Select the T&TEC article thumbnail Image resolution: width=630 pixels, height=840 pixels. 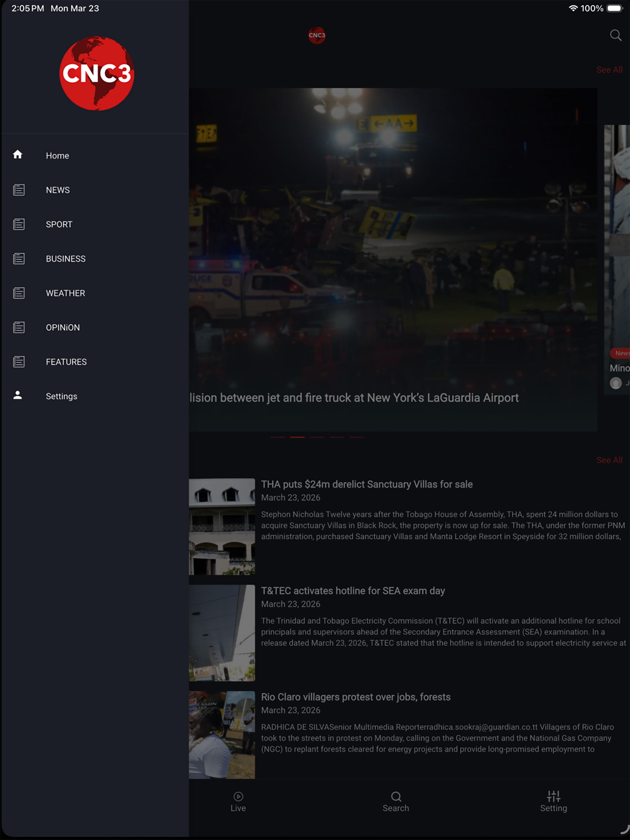[222, 633]
